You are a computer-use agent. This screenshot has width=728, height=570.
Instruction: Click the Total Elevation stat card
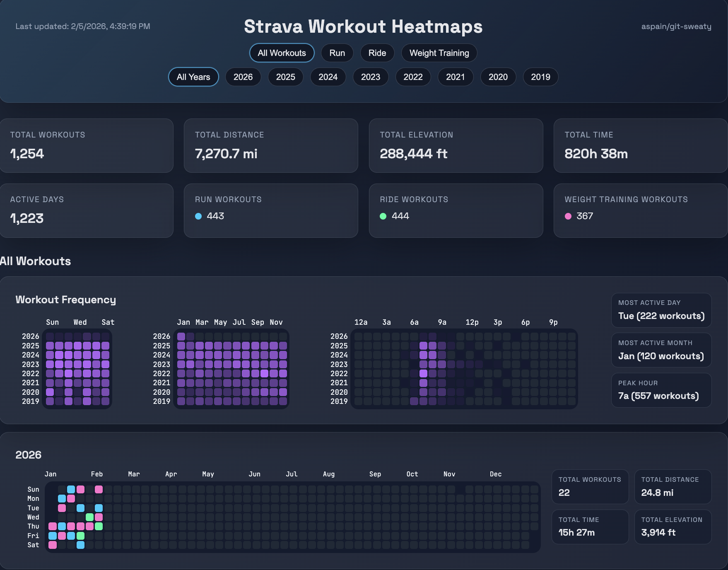456,145
